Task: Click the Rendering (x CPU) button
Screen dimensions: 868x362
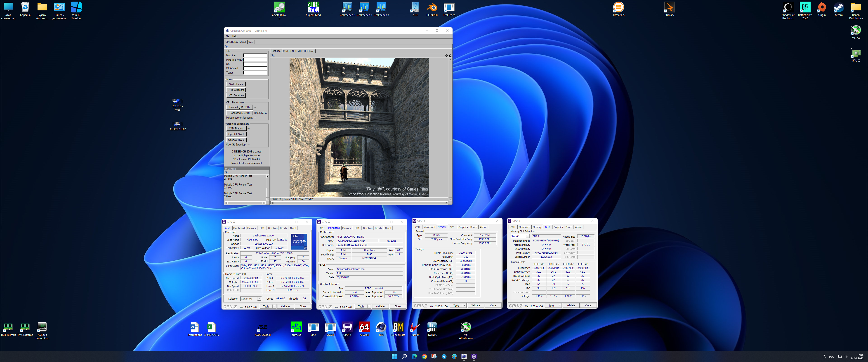Action: (239, 113)
